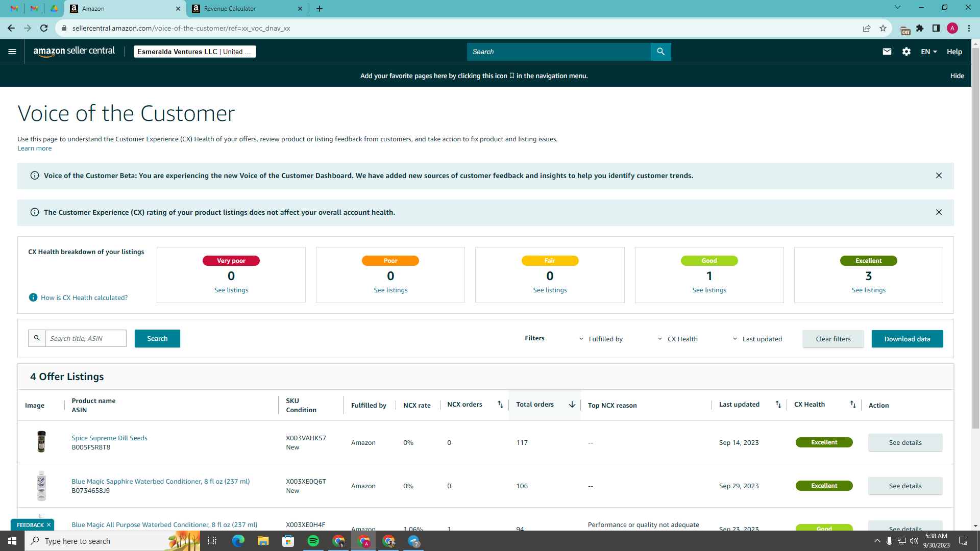
Task: Dismiss the Customer Experience rating notice
Action: tap(939, 212)
